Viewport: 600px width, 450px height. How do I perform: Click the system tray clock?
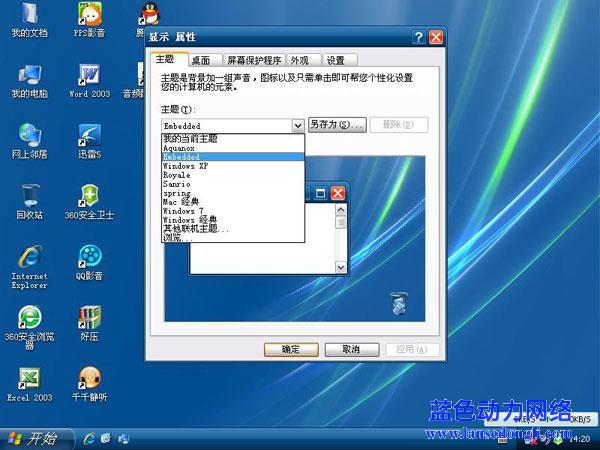pos(580,439)
